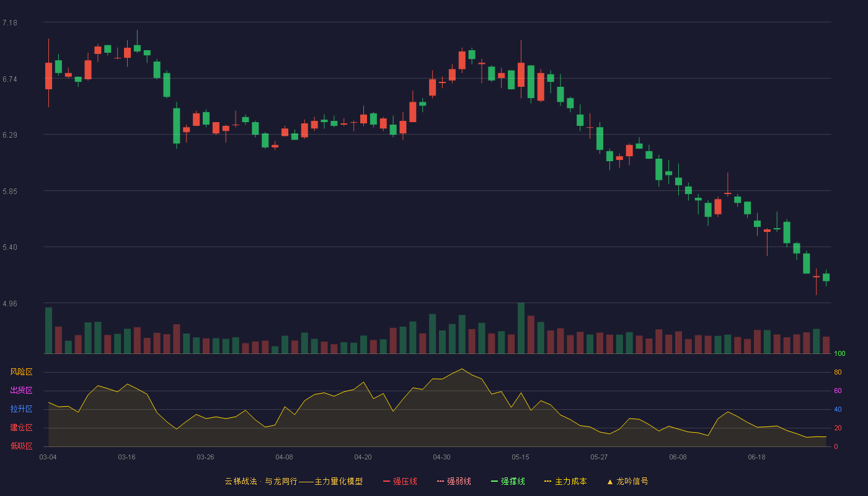Toggle the 强撑线 legend entry
Image resolution: width=868 pixels, height=496 pixels.
click(508, 481)
